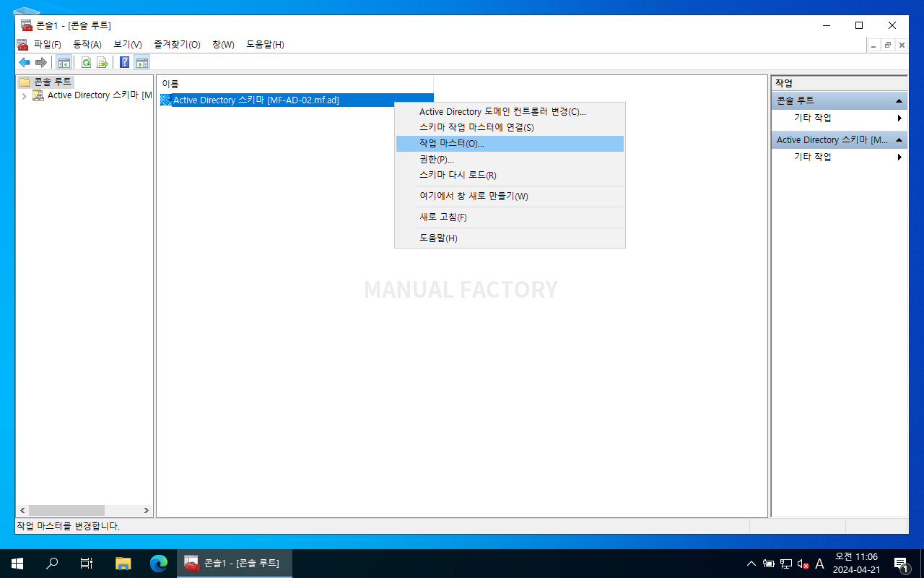Click the Refresh toolbar icon

(86, 62)
